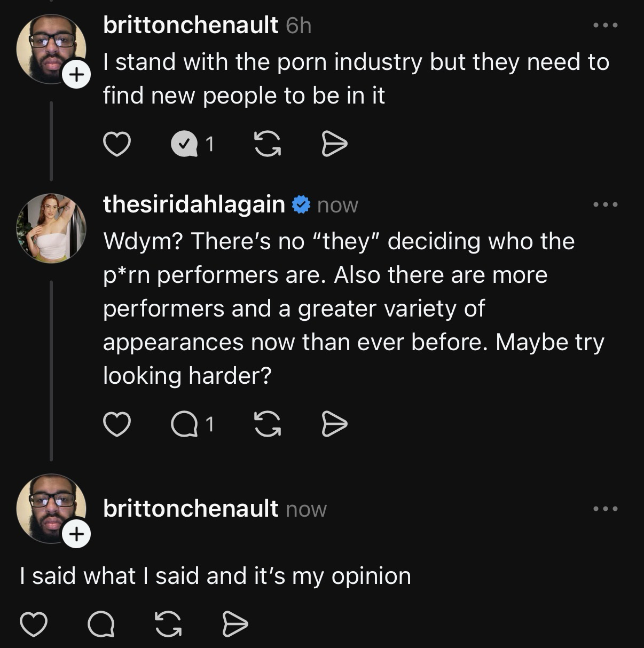
Task: Share brittonchenault's first post via send icon
Action: pos(334,144)
